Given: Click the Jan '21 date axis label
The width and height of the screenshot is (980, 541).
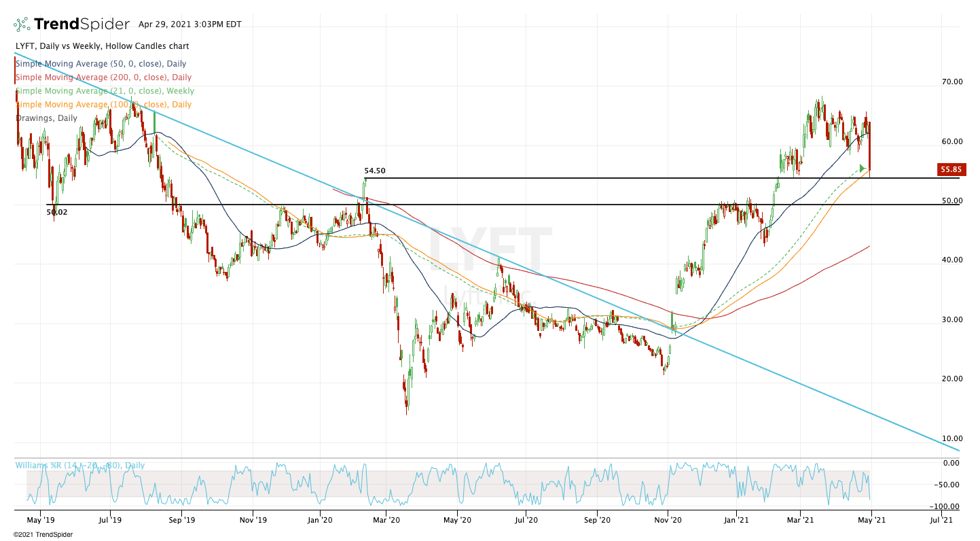Looking at the screenshot, I should pos(736,521).
